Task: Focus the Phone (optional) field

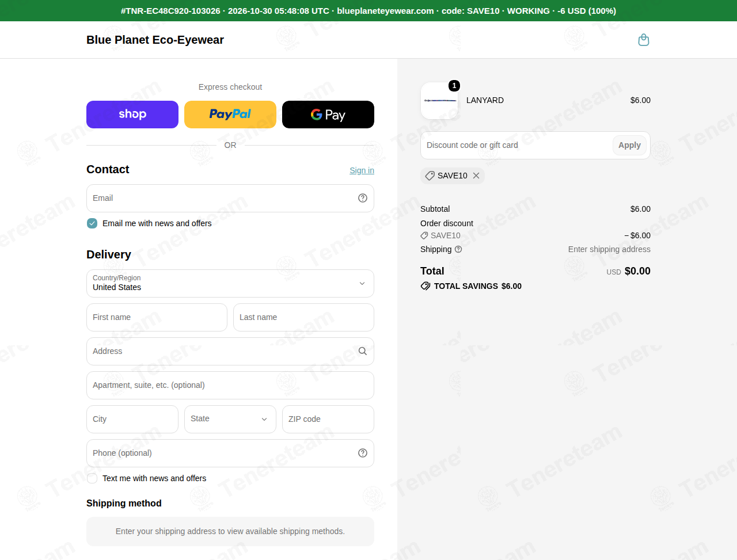Action: [230, 453]
